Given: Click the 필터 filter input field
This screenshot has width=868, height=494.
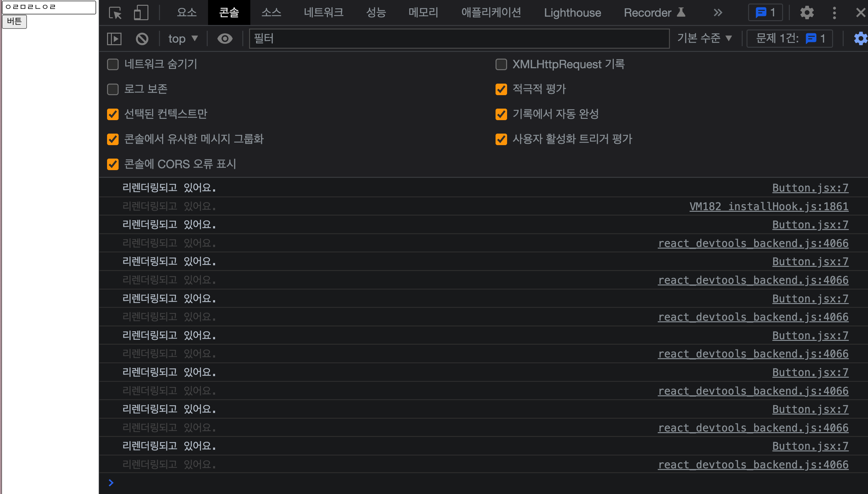Looking at the screenshot, I should [458, 39].
